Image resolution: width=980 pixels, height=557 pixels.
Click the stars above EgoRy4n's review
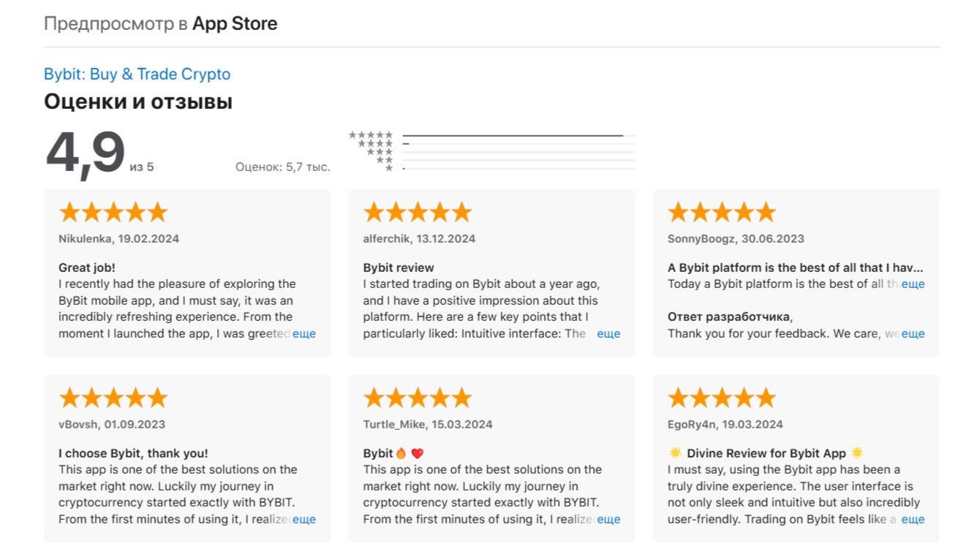coord(720,397)
